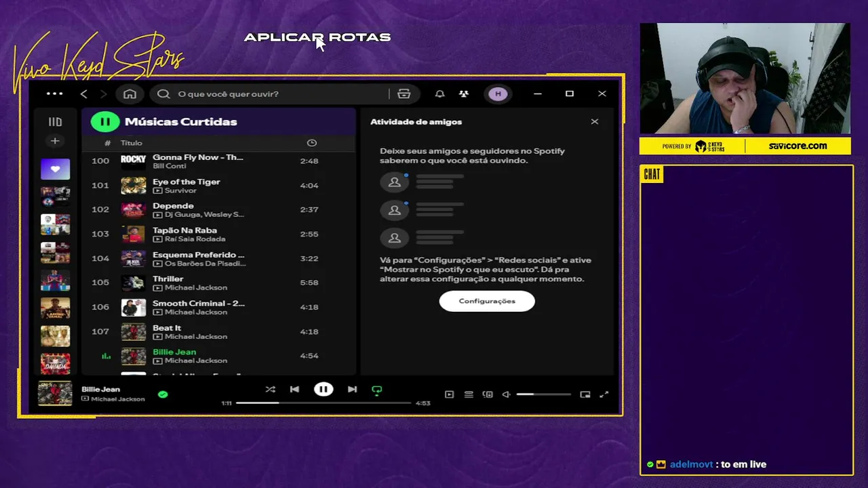The width and height of the screenshot is (868, 488).
Task: Toggle the green repeat button
Action: pyautogui.click(x=377, y=390)
